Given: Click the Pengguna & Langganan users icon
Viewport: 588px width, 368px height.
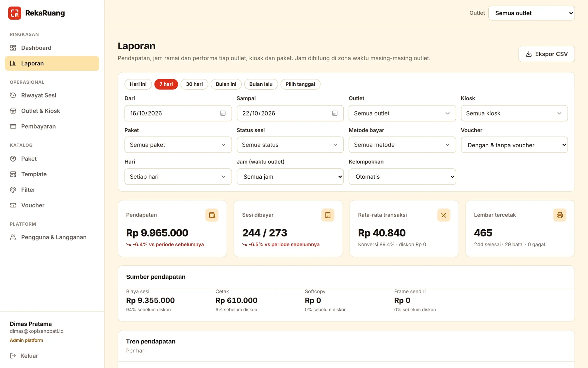Looking at the screenshot, I should (13, 237).
